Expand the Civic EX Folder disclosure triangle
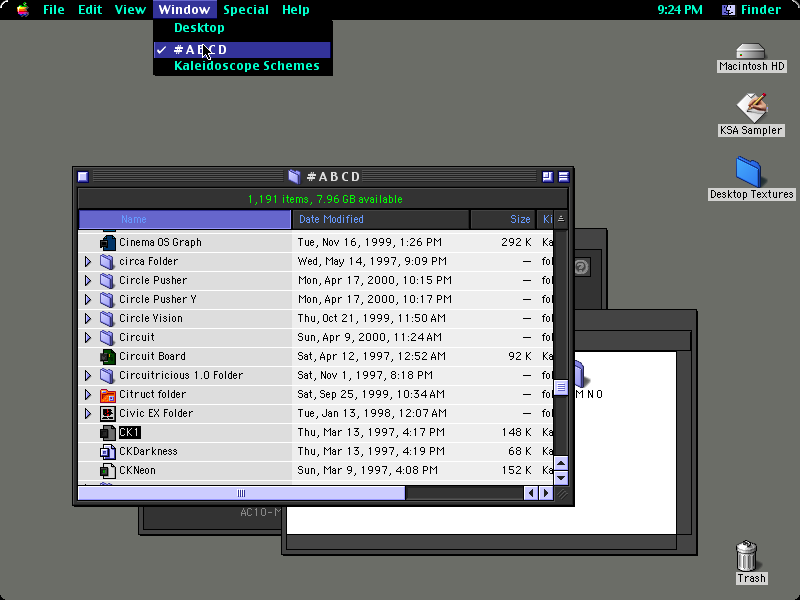This screenshot has width=800, height=600. pyautogui.click(x=88, y=413)
